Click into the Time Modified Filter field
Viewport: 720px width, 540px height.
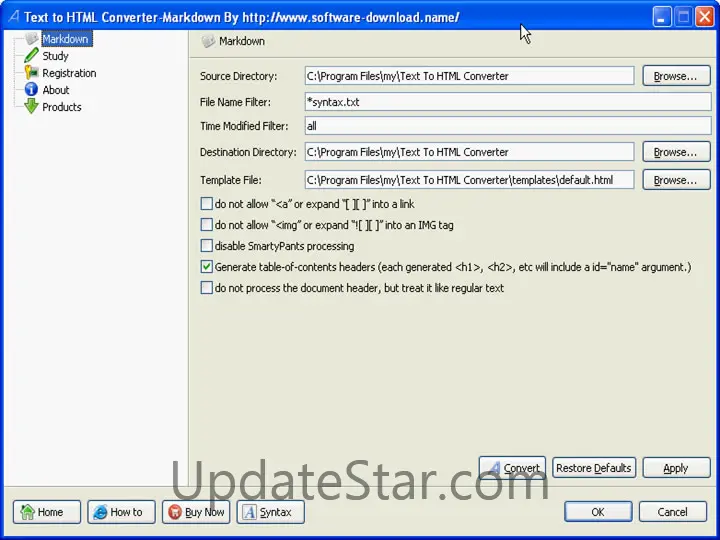[x=508, y=125]
